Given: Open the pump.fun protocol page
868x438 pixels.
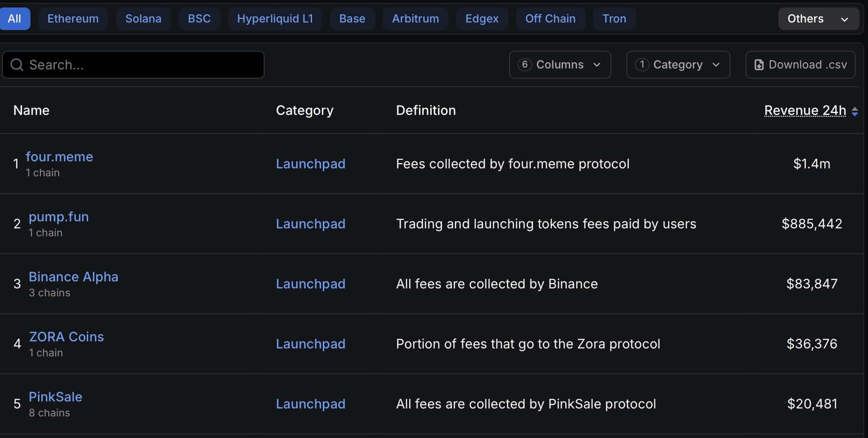Looking at the screenshot, I should pos(59,217).
